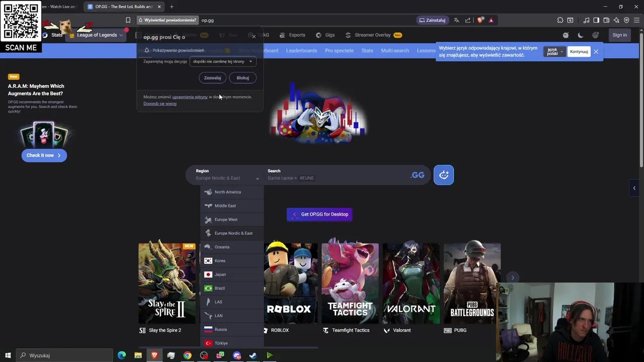The image size is (644, 362).
Task: Open the browser extensions puzzle icon
Action: coord(560,20)
